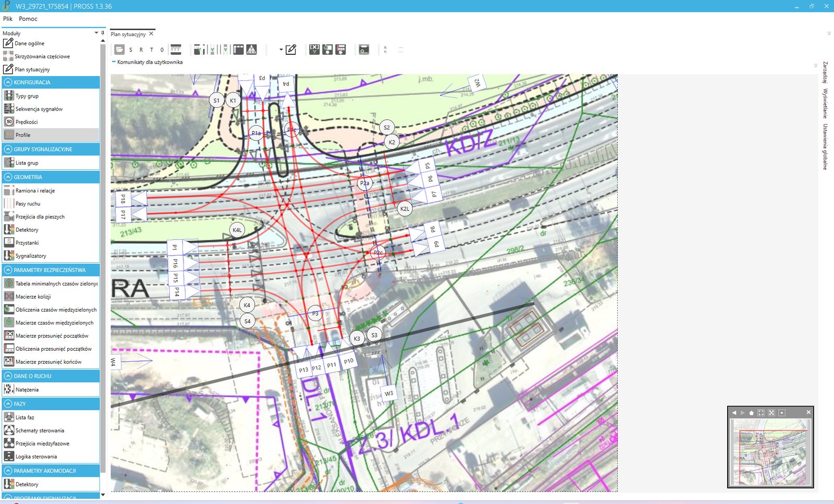Click the home button in the overview minimap
Screen dimensions: 834x504
tap(751, 412)
